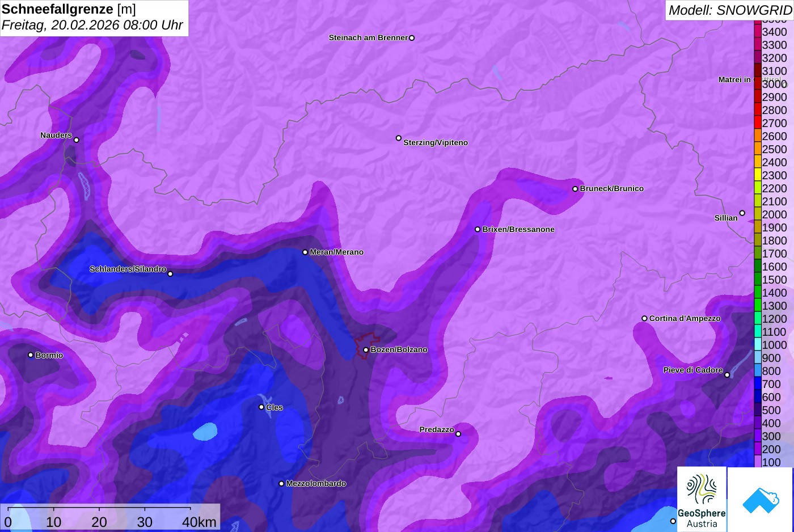This screenshot has height=532, width=794.
Task: Click the 1000 m cyan legend swatch
Action: coord(758,344)
